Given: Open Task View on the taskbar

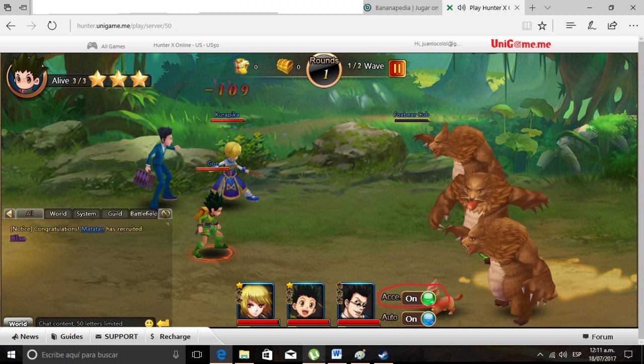Looking at the screenshot, I should point(197,354).
